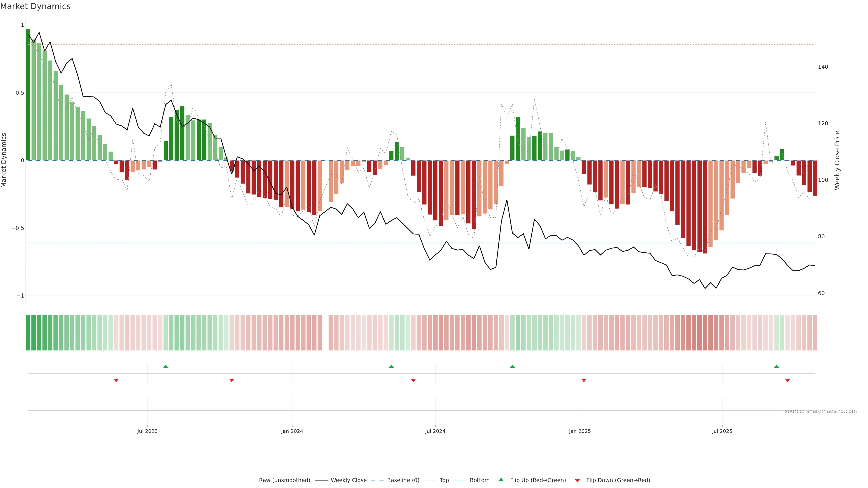Click the Jan 2024 x-axis label
The image size is (868, 488).
tap(292, 431)
